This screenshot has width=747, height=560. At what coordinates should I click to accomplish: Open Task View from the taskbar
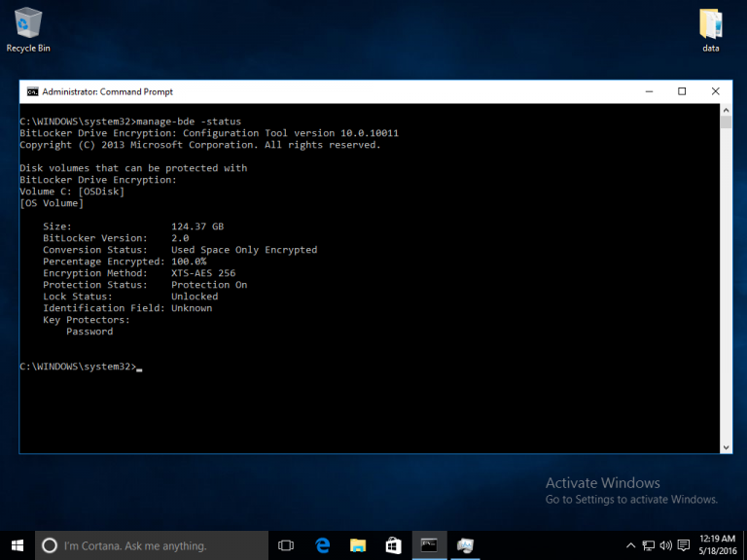286,545
